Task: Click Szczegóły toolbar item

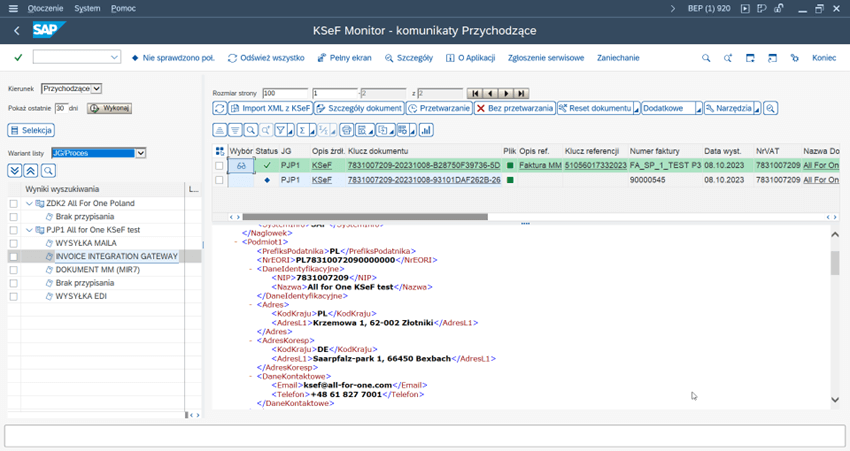Action: point(409,58)
